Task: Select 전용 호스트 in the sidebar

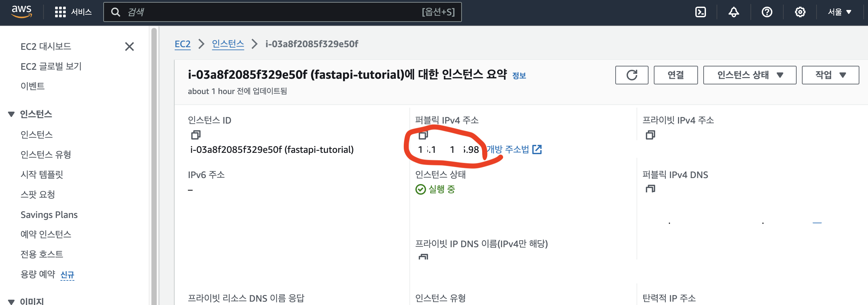Action: (x=42, y=254)
